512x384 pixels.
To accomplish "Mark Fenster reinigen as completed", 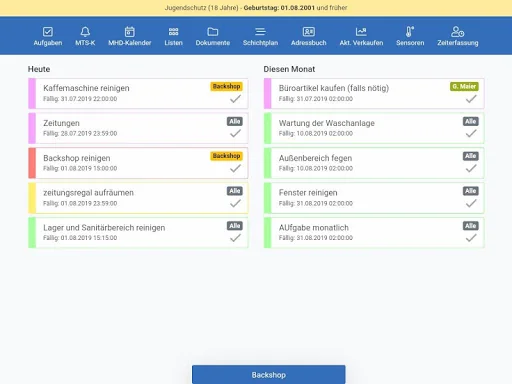I will click(471, 203).
